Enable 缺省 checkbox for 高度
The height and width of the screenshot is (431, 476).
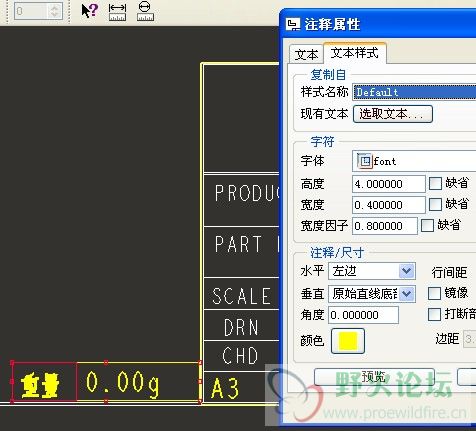point(435,183)
